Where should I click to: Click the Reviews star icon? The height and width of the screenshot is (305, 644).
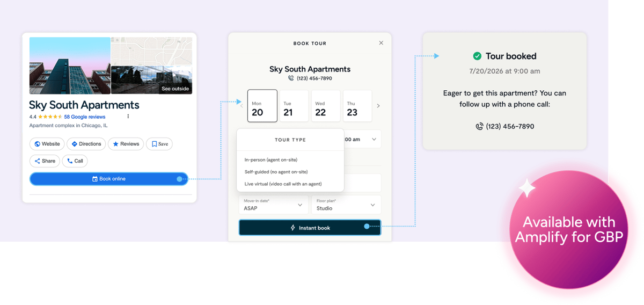[x=115, y=144]
